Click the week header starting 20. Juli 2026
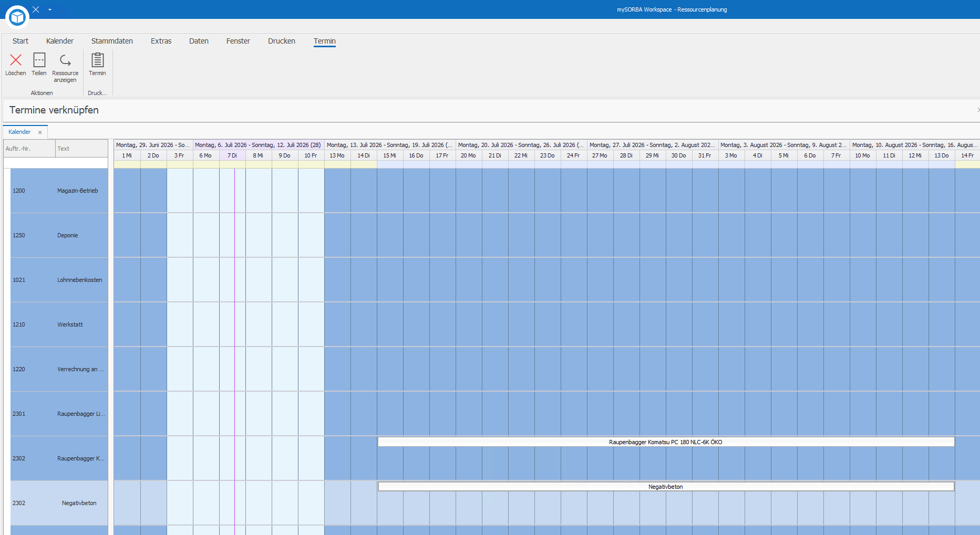 (521, 145)
